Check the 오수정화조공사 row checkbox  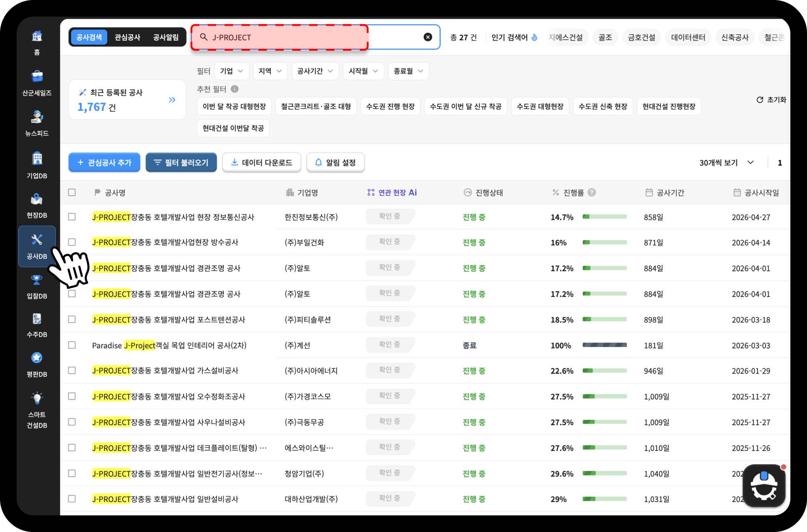coord(72,396)
